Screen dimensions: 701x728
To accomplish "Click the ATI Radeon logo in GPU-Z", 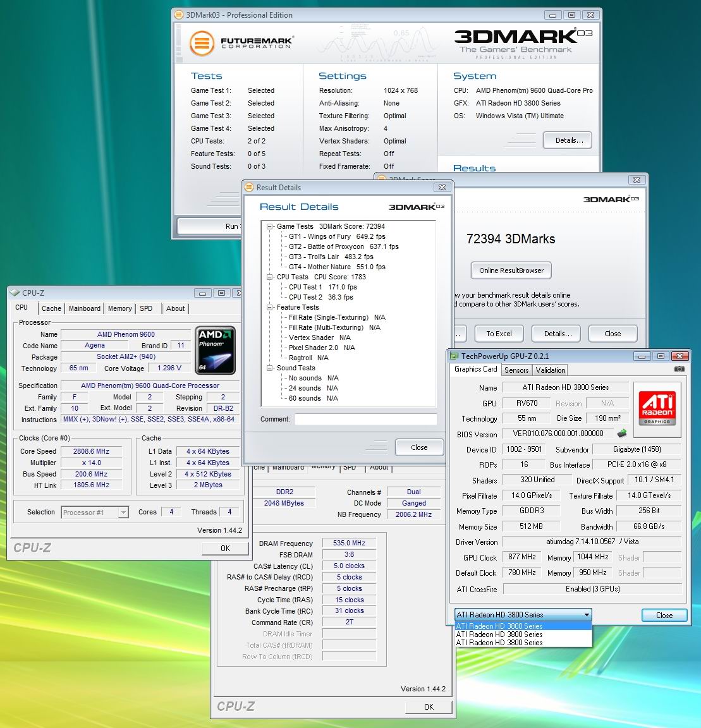I will pyautogui.click(x=657, y=409).
